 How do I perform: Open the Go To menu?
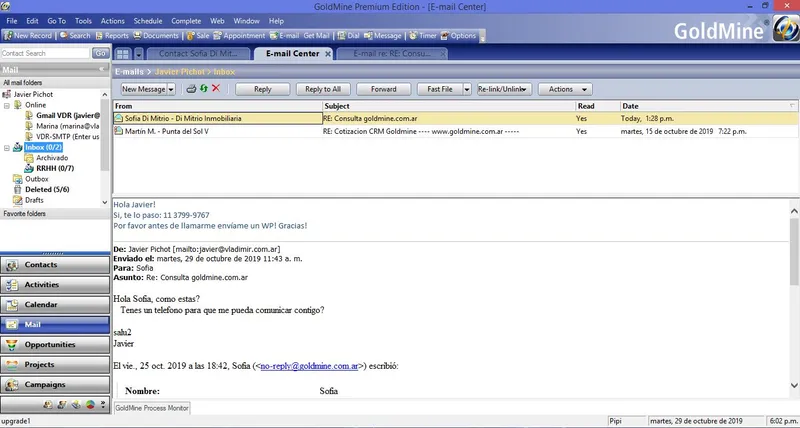tap(57, 21)
